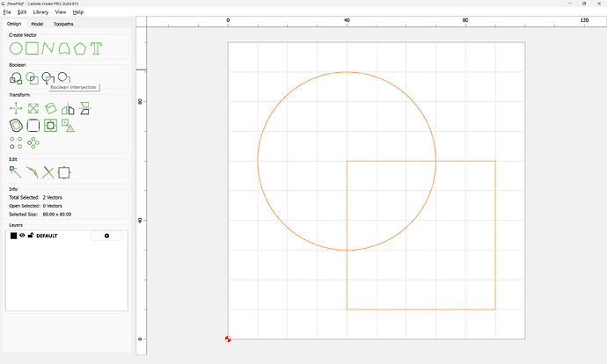Select the DEFAULT layer name
This screenshot has width=607, height=364.
[x=47, y=236]
